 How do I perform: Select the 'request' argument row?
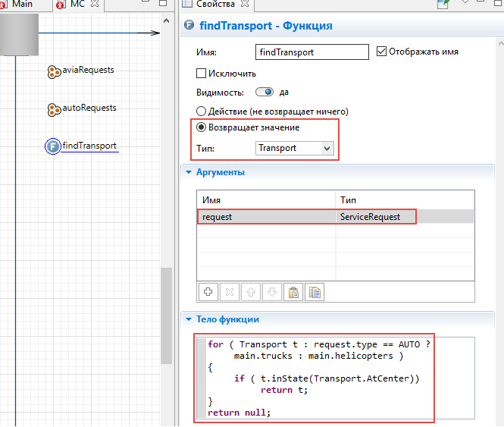(x=265, y=217)
